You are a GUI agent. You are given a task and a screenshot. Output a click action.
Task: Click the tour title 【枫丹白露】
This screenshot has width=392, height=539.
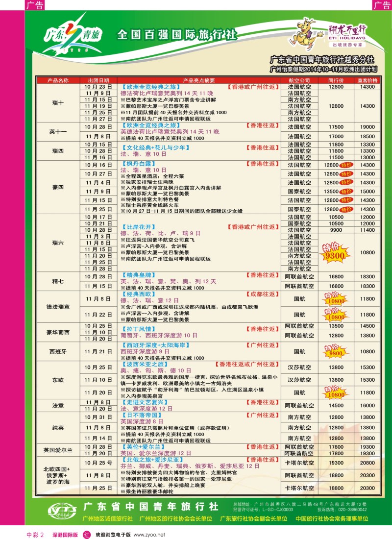pyautogui.click(x=139, y=164)
